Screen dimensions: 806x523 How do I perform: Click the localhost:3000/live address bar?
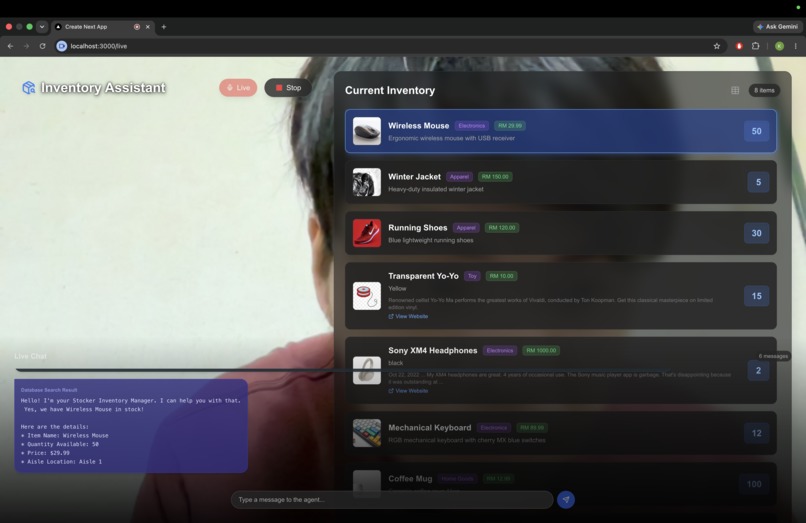pos(391,46)
